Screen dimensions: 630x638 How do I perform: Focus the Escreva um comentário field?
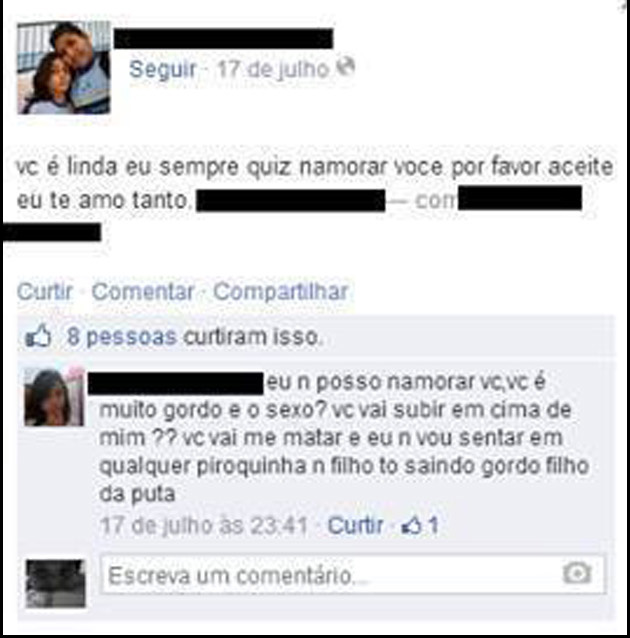pyautogui.click(x=353, y=575)
